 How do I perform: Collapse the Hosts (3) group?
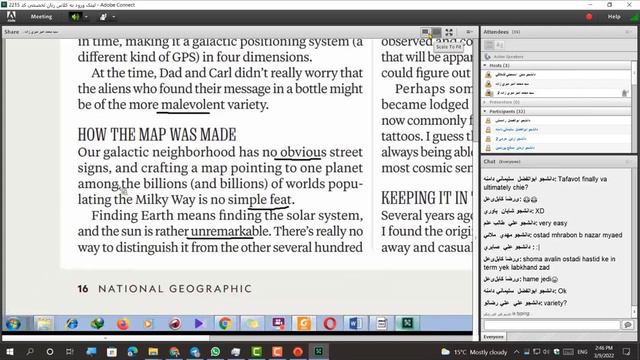(485, 65)
